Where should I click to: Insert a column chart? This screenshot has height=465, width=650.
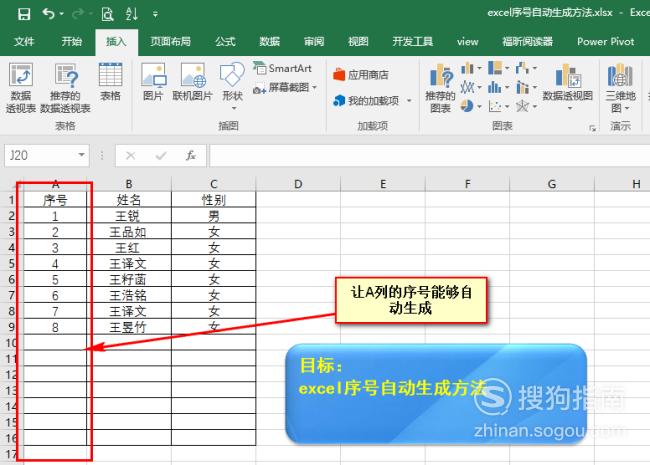click(x=467, y=68)
